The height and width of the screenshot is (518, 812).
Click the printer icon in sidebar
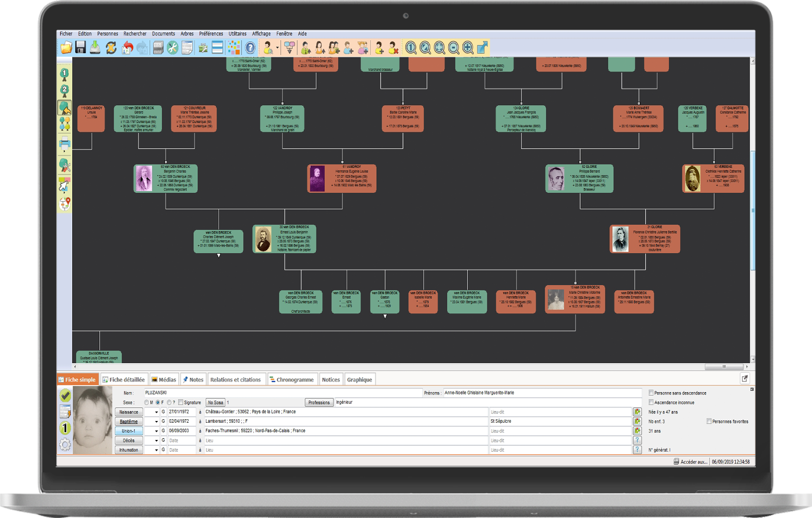coord(64,143)
